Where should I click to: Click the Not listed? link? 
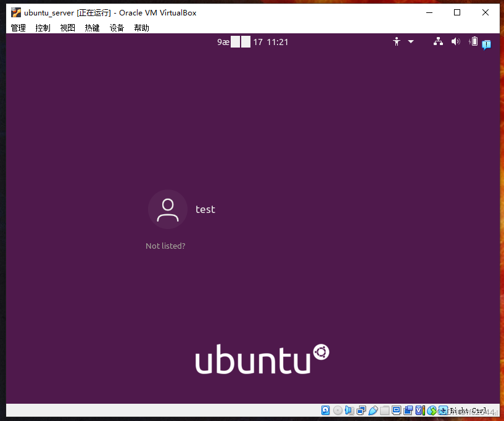(165, 246)
